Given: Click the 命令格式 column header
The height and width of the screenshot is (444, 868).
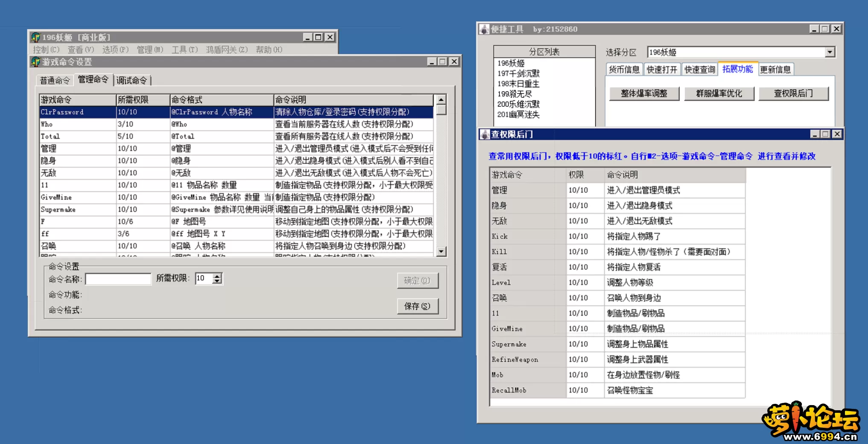Looking at the screenshot, I should coord(222,100).
